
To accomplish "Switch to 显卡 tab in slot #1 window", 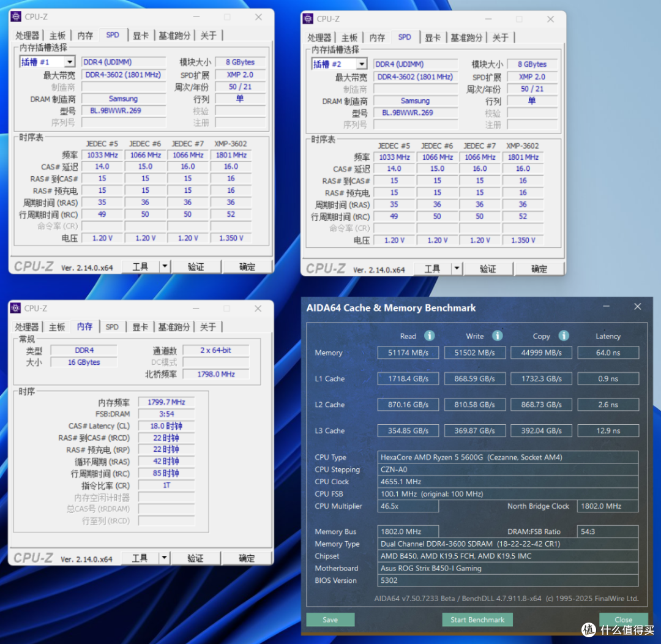I will click(x=140, y=36).
